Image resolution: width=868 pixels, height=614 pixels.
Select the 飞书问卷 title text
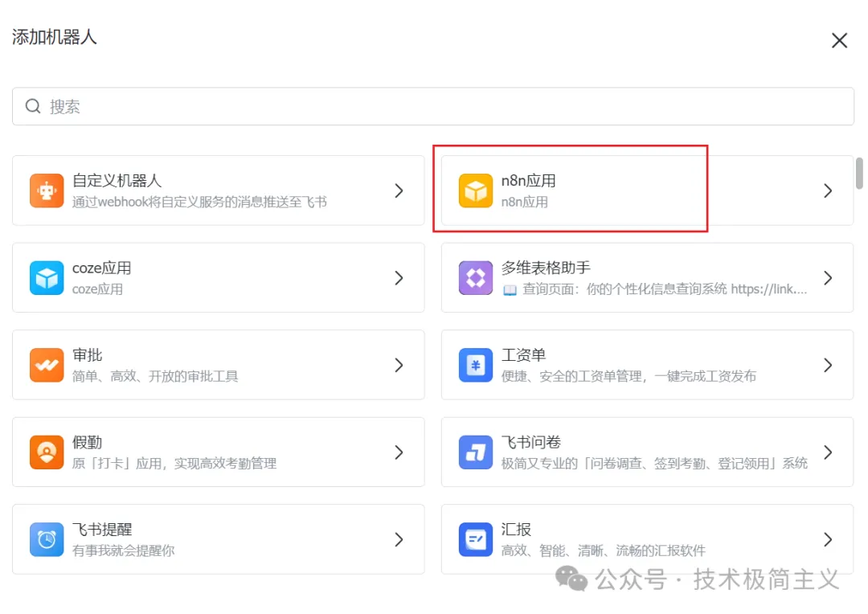[531, 442]
